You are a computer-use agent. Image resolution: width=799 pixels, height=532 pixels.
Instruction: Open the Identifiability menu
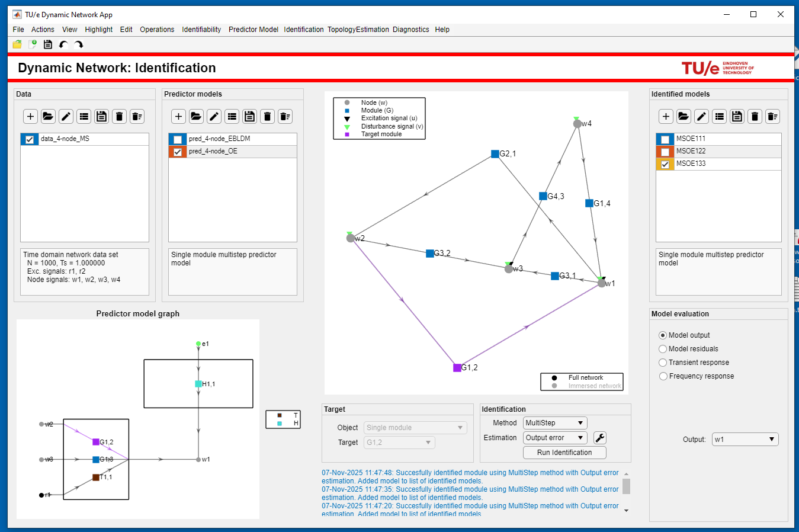pyautogui.click(x=201, y=30)
